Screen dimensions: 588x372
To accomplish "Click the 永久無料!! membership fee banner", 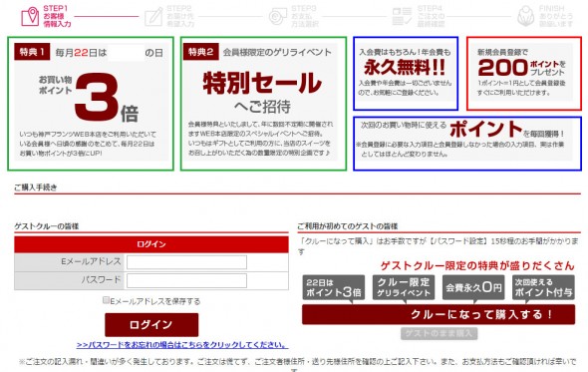I will pos(406,74).
